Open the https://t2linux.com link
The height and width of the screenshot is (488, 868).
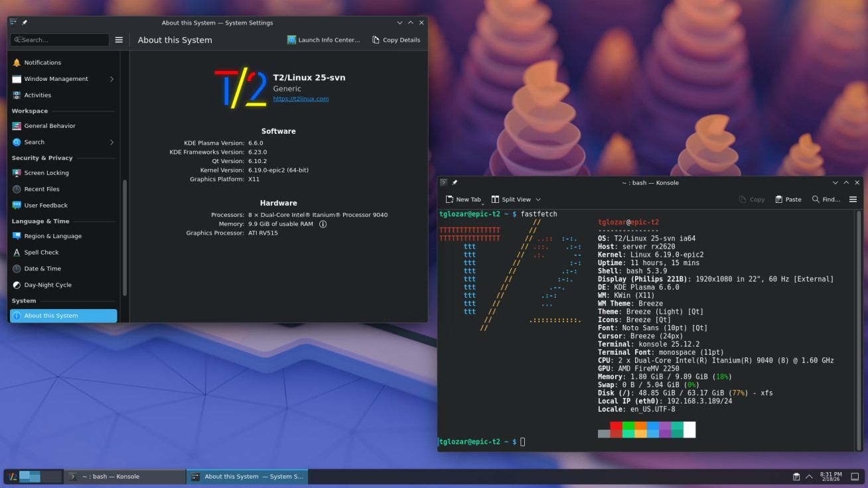click(301, 99)
